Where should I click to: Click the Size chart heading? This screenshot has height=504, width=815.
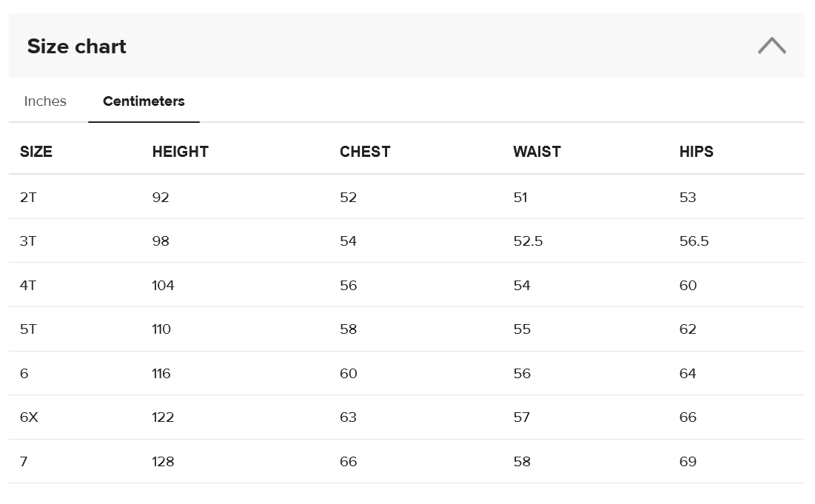point(77,47)
